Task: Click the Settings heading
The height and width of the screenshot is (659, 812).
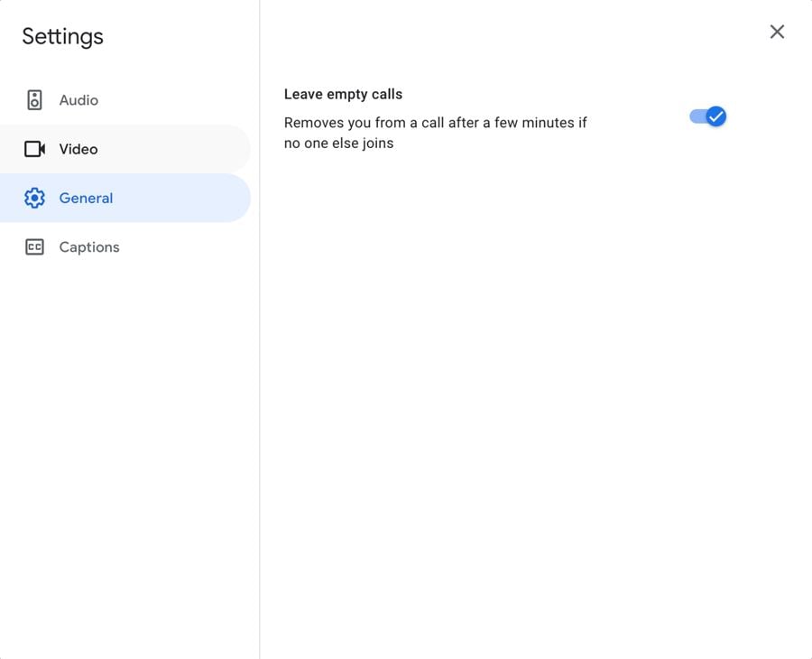Action: coord(61,36)
